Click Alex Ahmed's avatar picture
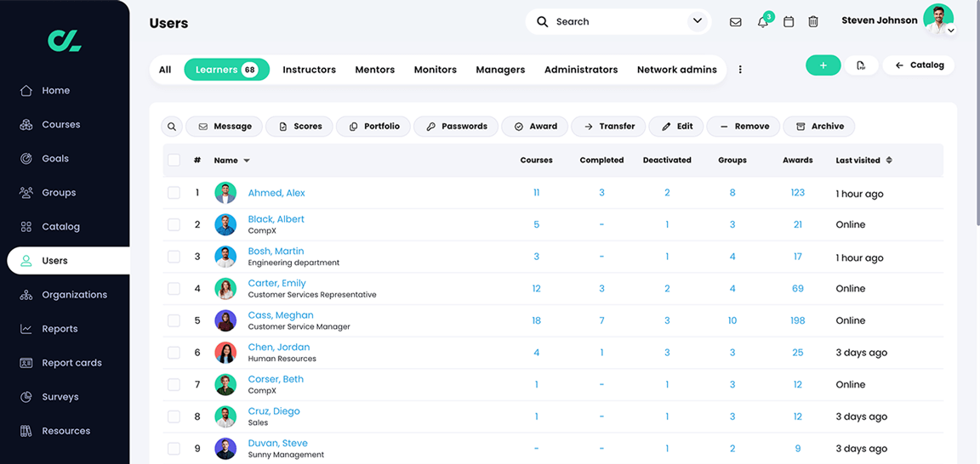 pos(225,193)
